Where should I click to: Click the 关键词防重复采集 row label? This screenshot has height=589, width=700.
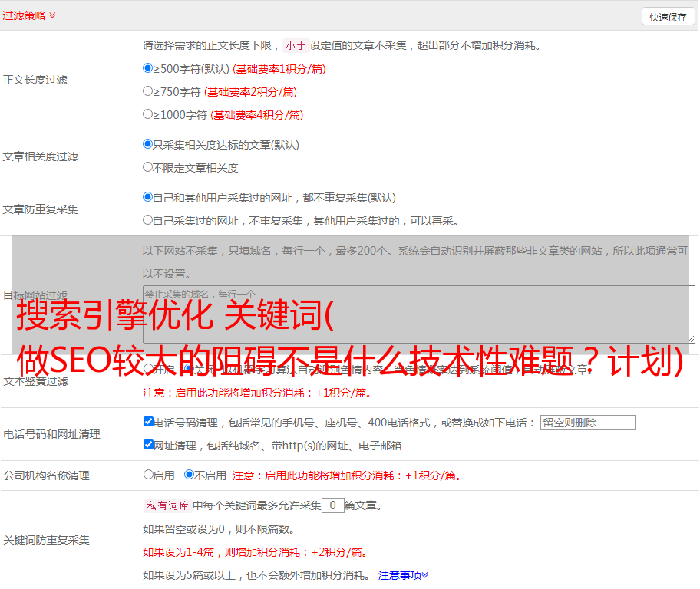coord(46,540)
